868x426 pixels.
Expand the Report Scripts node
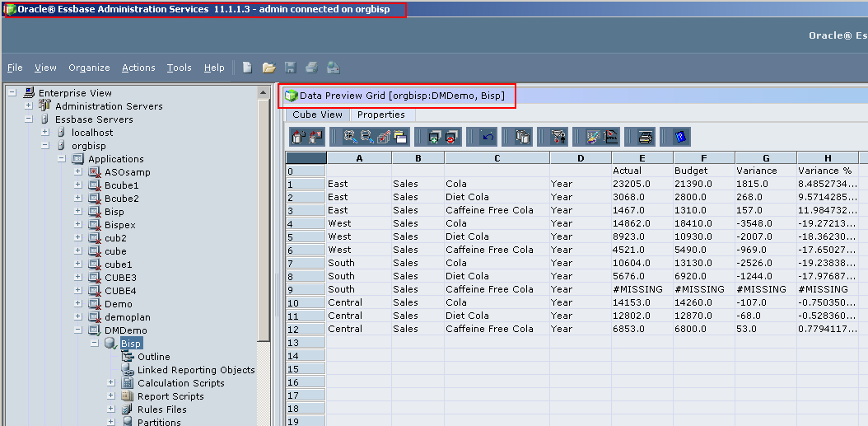(x=111, y=396)
